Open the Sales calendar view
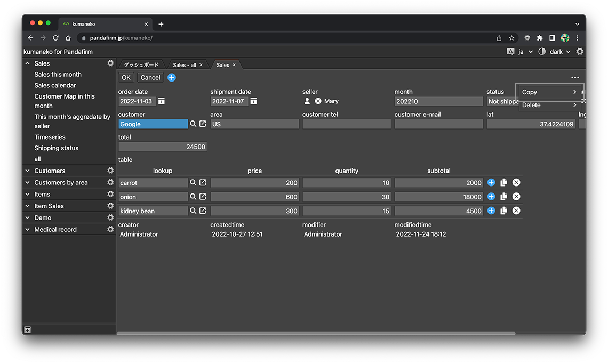This screenshot has height=364, width=608. click(55, 85)
